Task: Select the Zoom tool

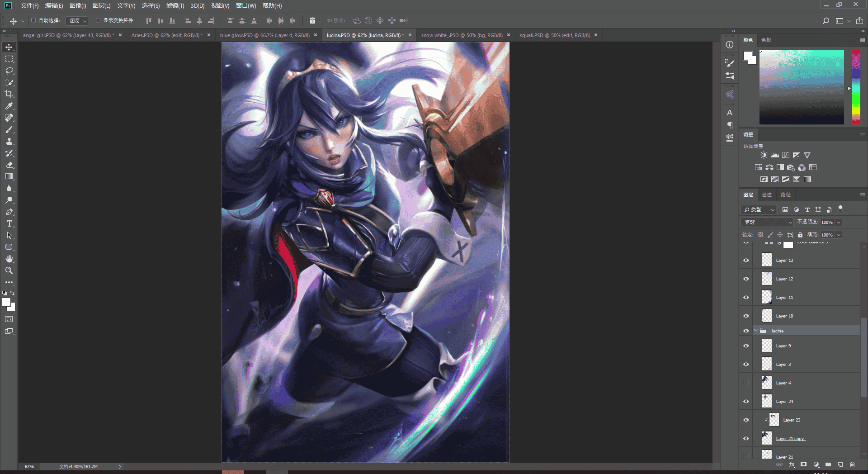Action: point(9,270)
